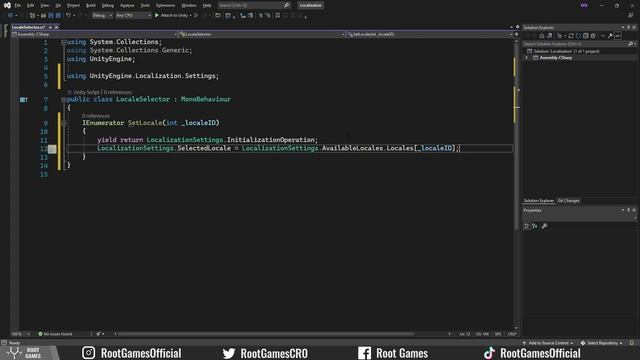The width and height of the screenshot is (640, 360).
Task: Close the LocaleSelector.cs tab
Action: tap(56, 27)
